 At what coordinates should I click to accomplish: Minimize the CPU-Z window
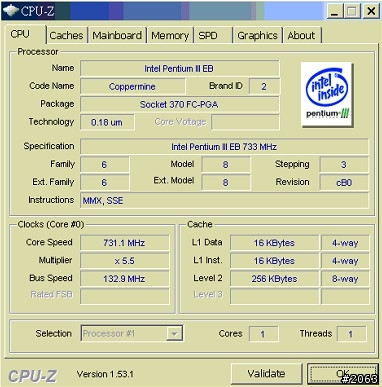point(334,12)
